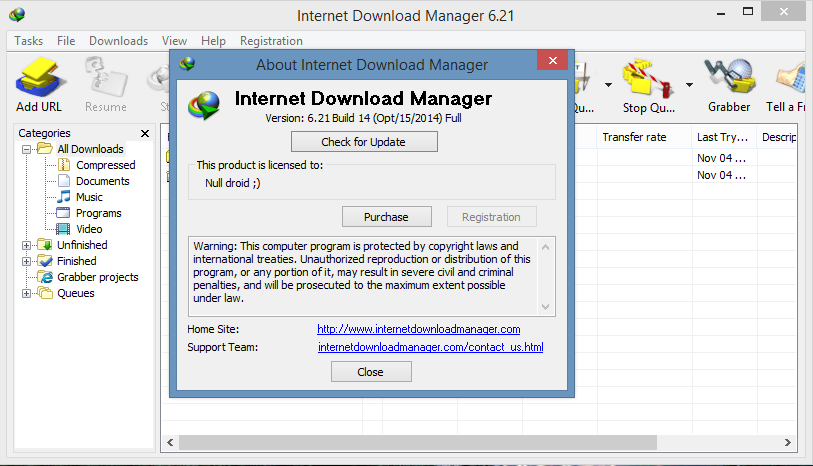The image size is (813, 466).
Task: Click the Close button in About dialog
Action: tap(371, 372)
